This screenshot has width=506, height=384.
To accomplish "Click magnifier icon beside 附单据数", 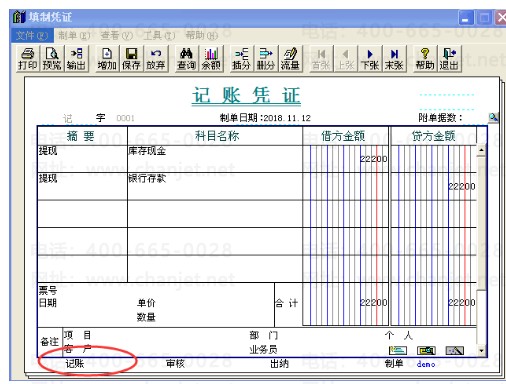I will click(493, 117).
